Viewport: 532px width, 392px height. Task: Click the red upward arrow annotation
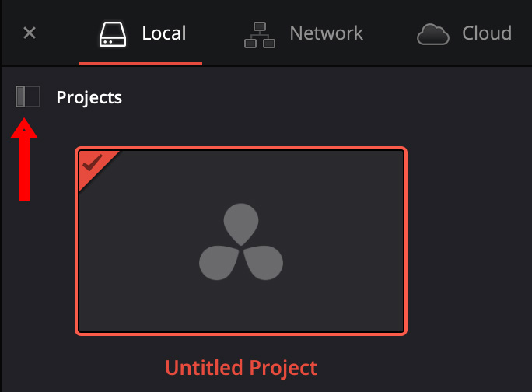(24, 159)
